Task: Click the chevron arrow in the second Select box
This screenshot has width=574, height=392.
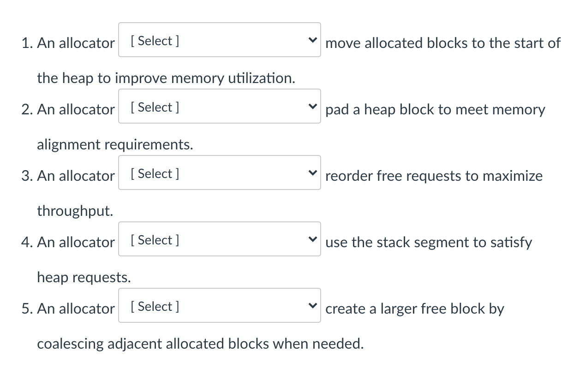Action: (x=313, y=106)
